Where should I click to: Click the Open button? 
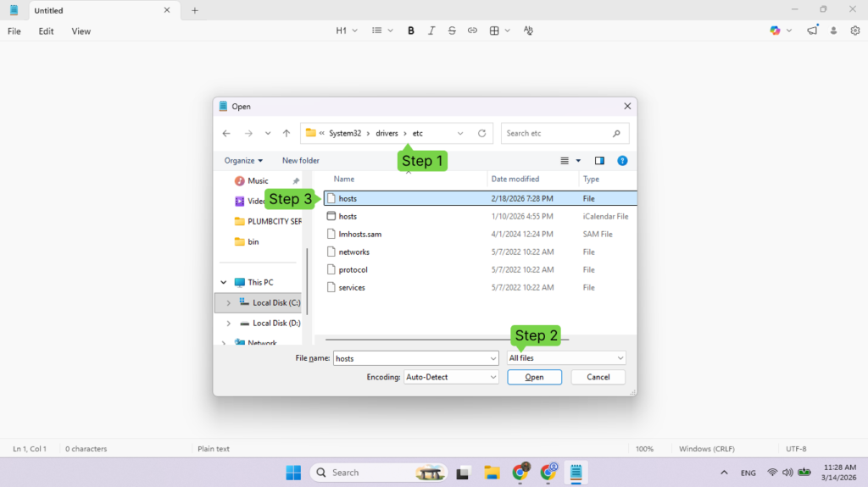tap(534, 377)
